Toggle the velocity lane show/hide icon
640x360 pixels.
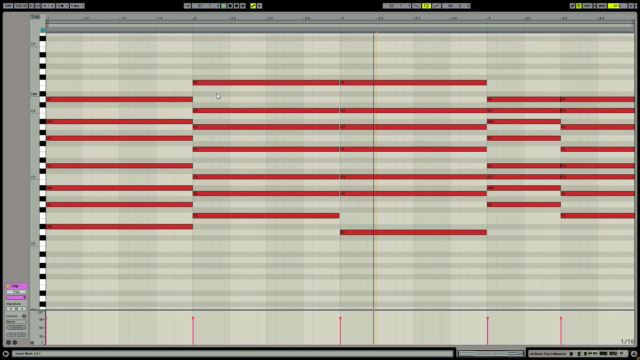pyautogui.click(x=32, y=343)
